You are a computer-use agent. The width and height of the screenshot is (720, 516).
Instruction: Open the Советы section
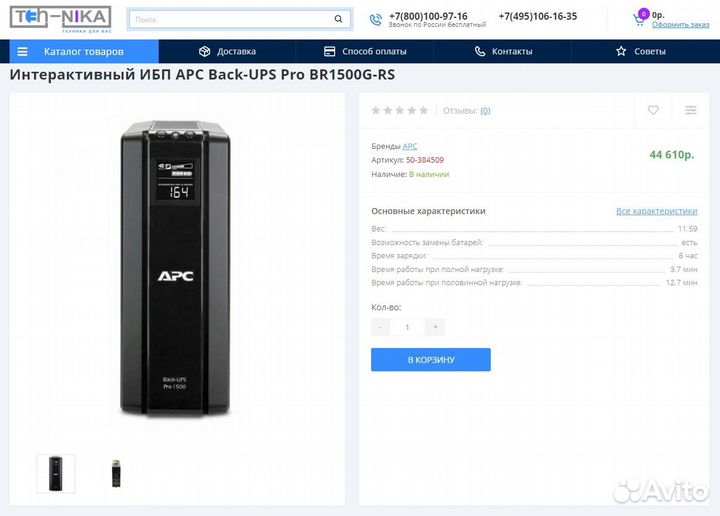click(641, 51)
